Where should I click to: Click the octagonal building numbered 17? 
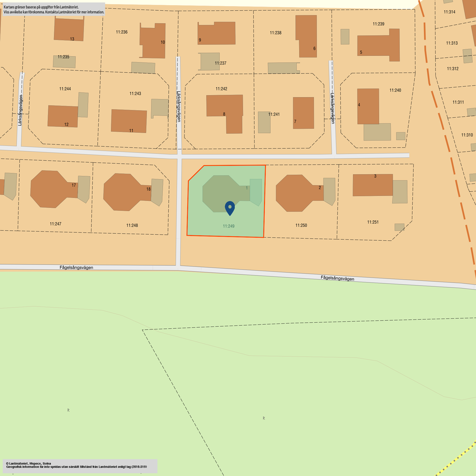pos(53,189)
